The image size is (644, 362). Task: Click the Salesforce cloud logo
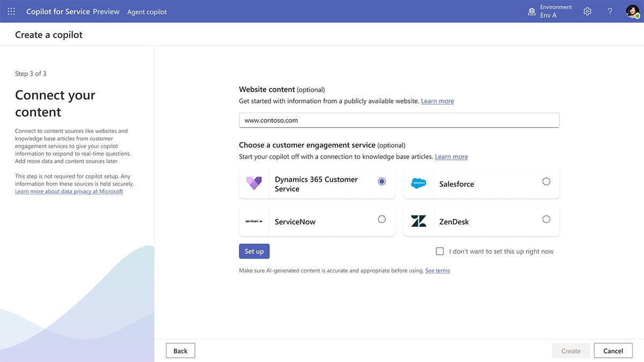[x=419, y=183]
